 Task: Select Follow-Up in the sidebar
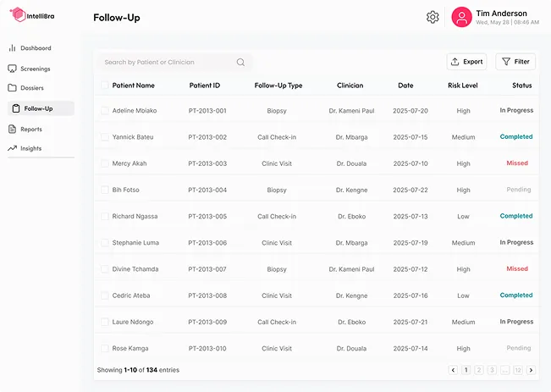pos(41,108)
